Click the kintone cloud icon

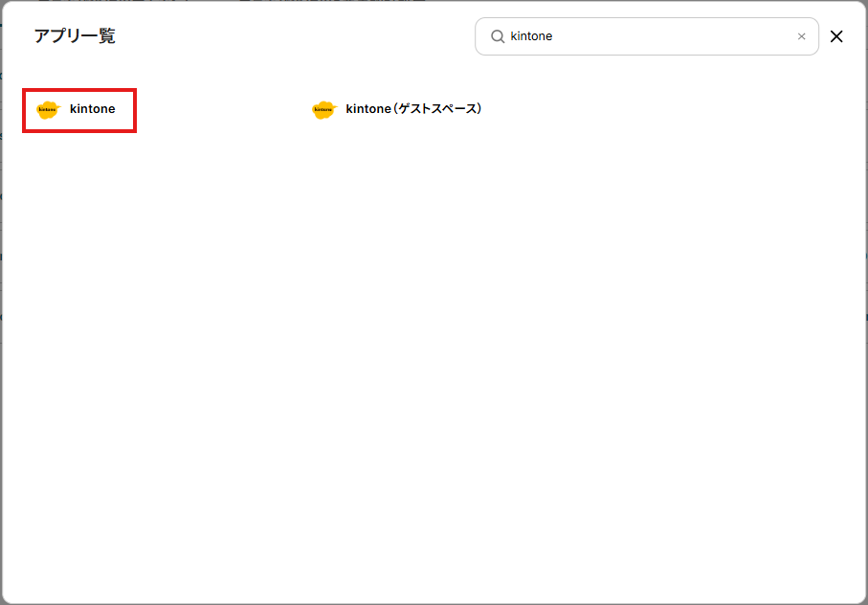click(48, 109)
